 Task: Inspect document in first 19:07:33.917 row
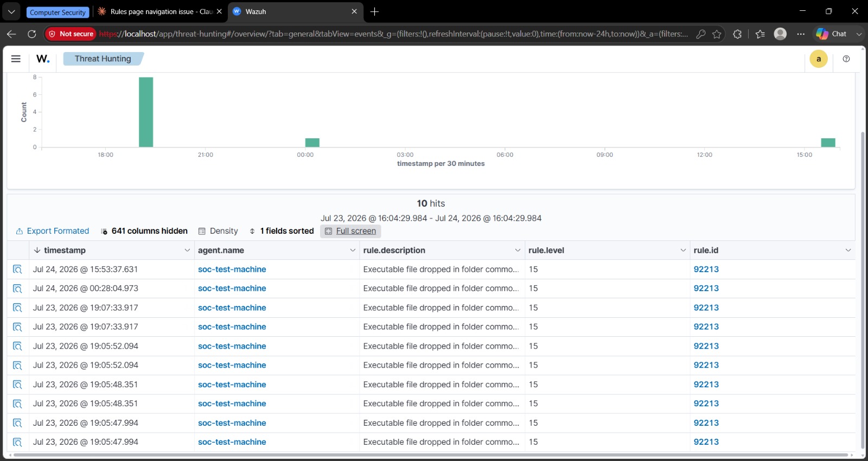click(17, 308)
